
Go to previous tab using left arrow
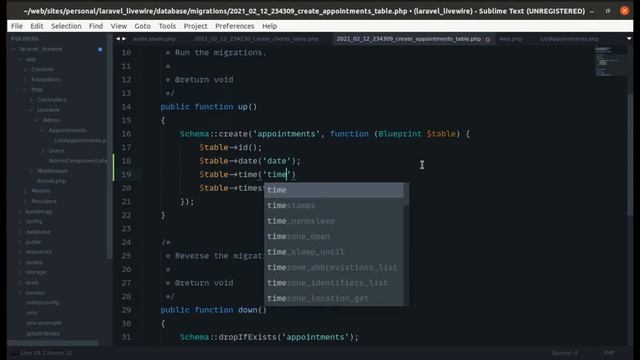118,39
